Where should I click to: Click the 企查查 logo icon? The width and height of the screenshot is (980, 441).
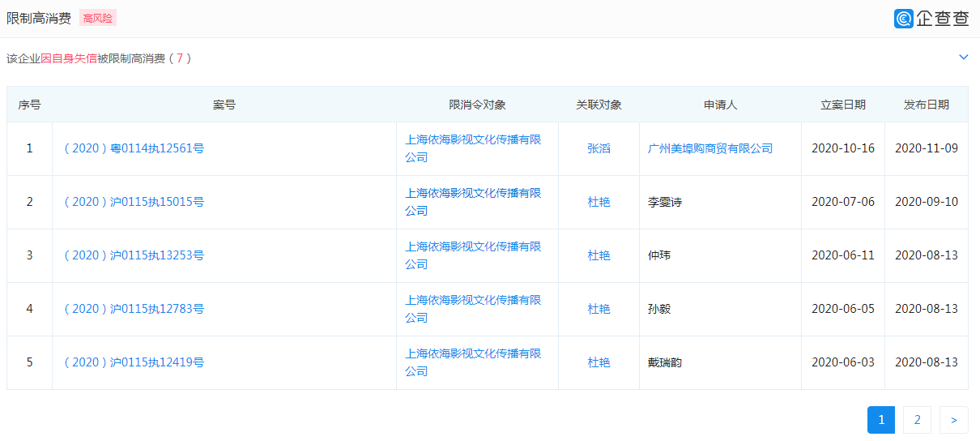click(x=904, y=19)
